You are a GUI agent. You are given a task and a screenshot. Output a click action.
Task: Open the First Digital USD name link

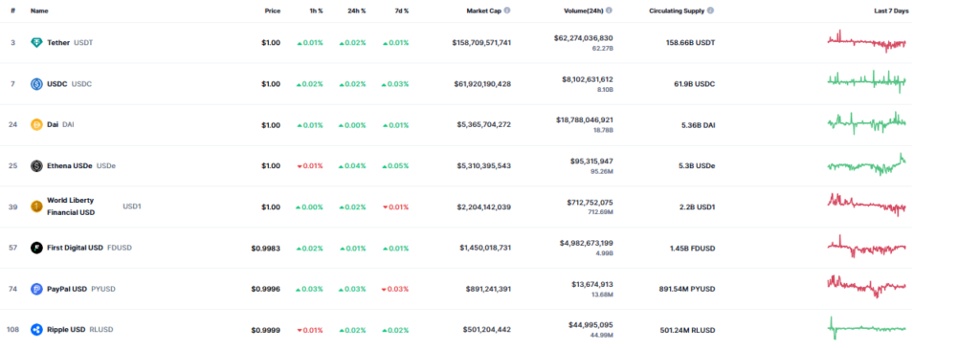75,248
